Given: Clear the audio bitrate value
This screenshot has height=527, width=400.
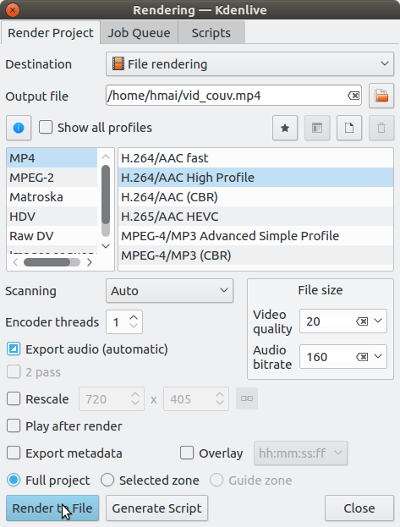Looking at the screenshot, I should click(x=362, y=357).
